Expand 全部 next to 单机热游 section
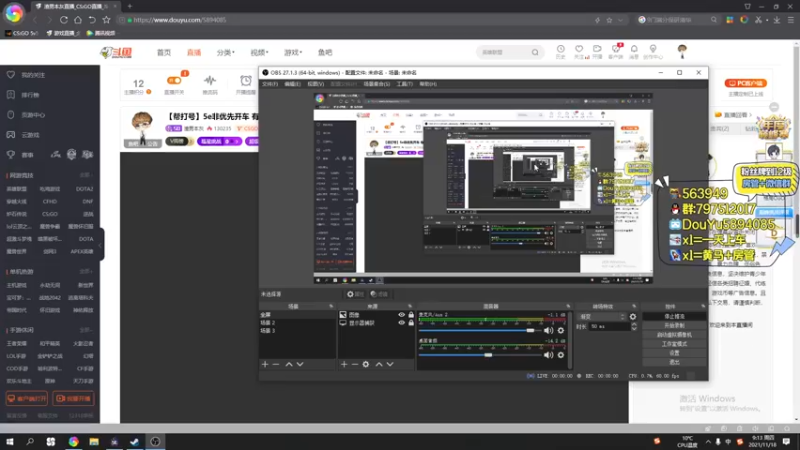 [x=86, y=272]
